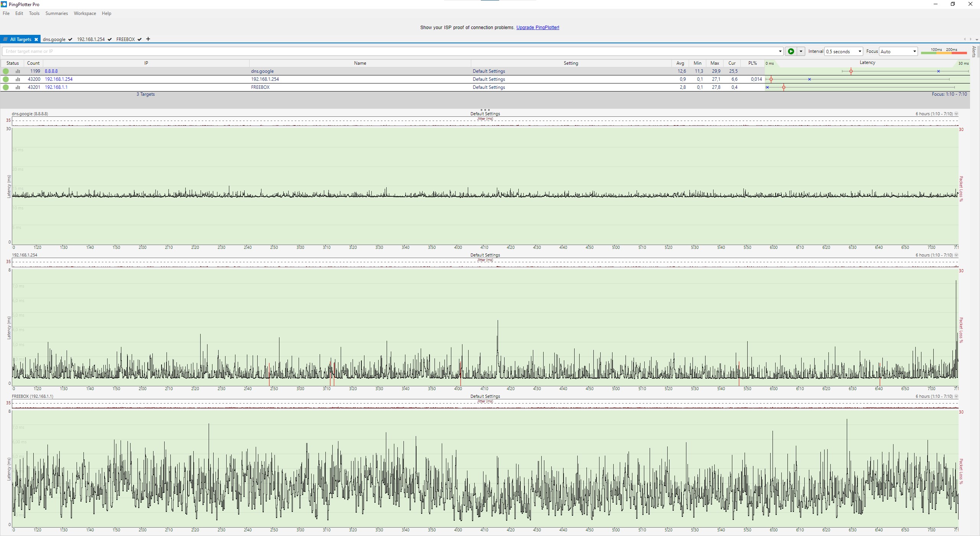Click the 8.8.8.8 IP link
This screenshot has width=980, height=536.
51,71
